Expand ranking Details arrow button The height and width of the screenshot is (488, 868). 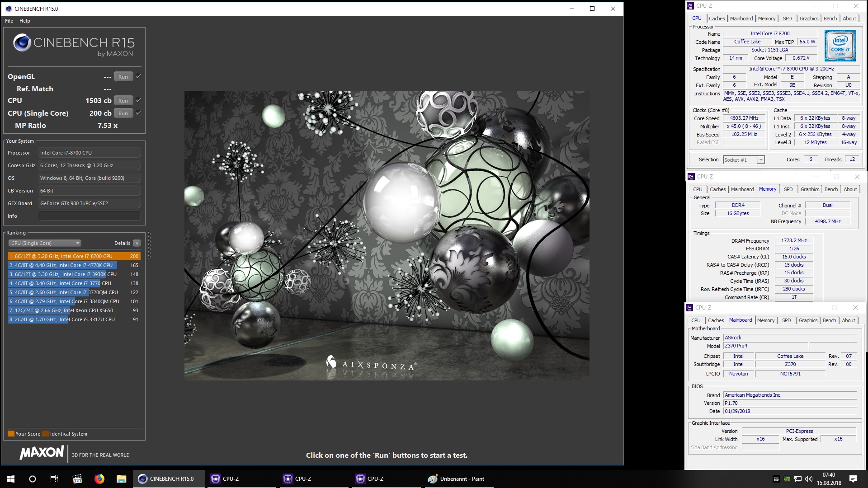[137, 243]
